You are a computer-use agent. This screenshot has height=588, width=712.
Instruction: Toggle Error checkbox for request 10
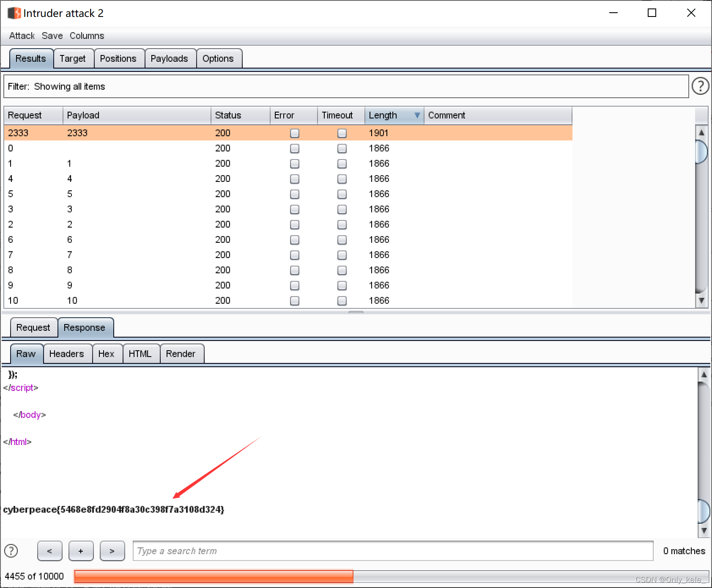[x=295, y=301]
